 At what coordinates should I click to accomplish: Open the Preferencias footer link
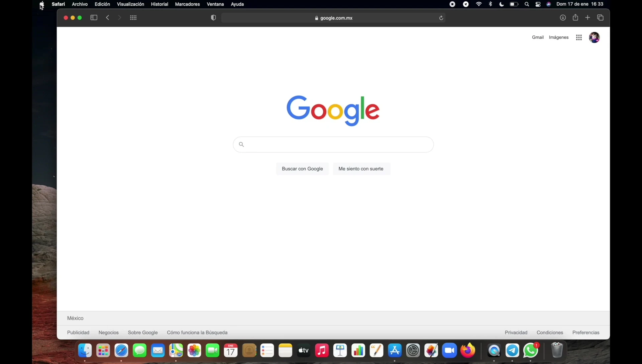click(586, 333)
